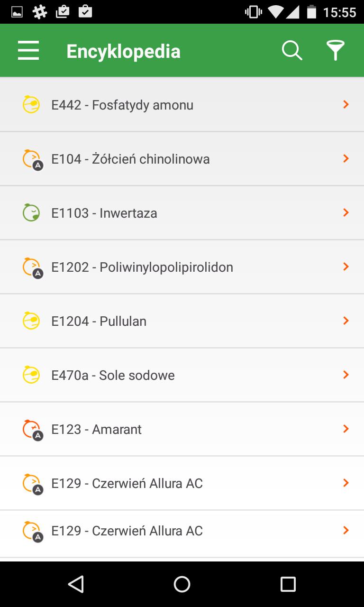Expand the E442 Fosfatydy amonu arrow

tap(346, 104)
